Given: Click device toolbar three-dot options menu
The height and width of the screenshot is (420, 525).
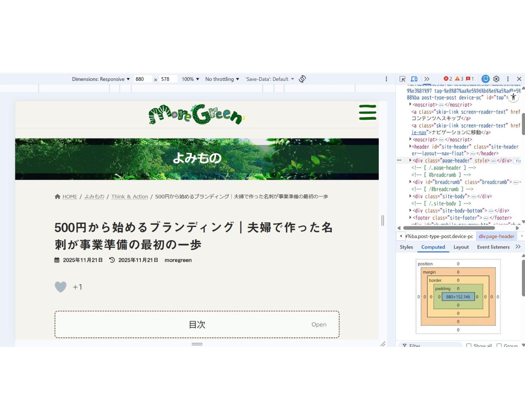Looking at the screenshot, I should (x=386, y=79).
